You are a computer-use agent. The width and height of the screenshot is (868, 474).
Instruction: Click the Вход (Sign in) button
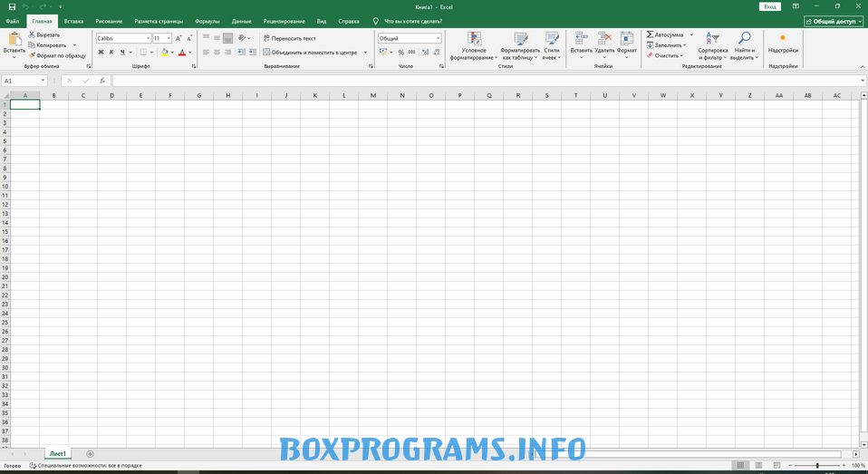tap(769, 6)
